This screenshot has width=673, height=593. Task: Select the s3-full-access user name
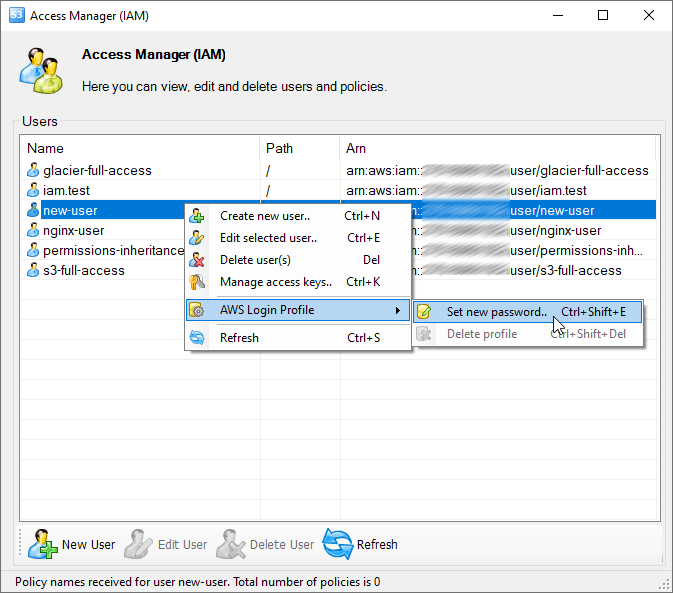[84, 270]
